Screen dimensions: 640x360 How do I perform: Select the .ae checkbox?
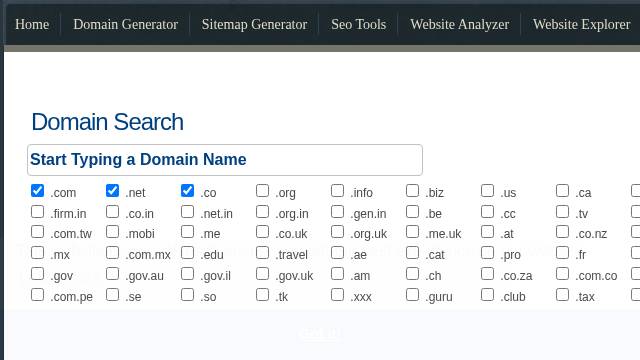[x=338, y=253]
